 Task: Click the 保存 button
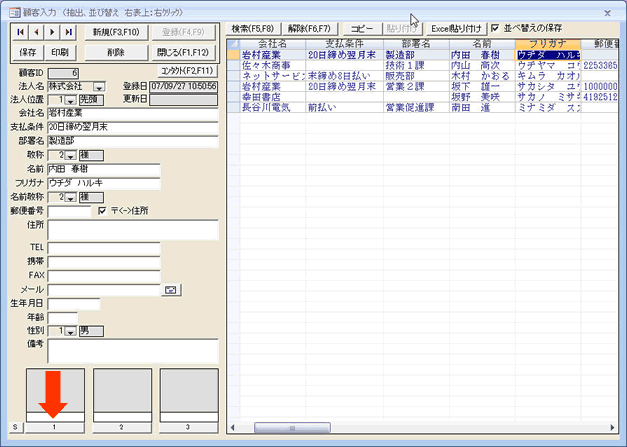coord(28,52)
